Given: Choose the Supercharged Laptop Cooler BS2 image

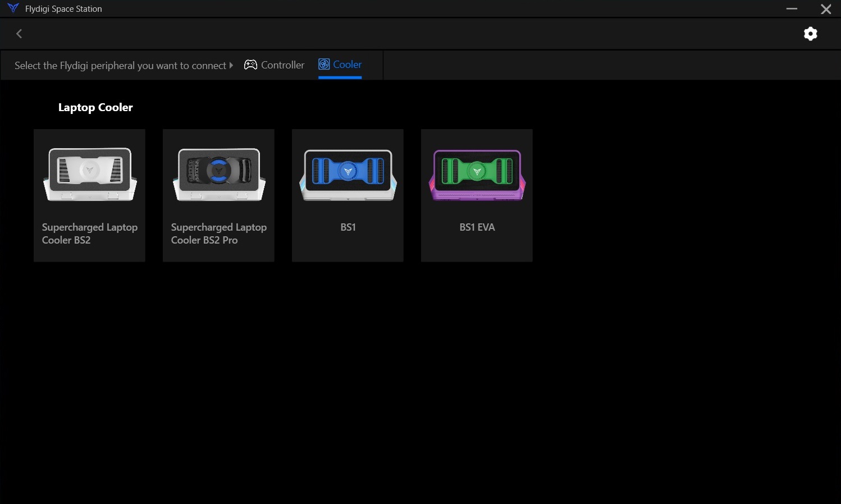Looking at the screenshot, I should [90, 175].
